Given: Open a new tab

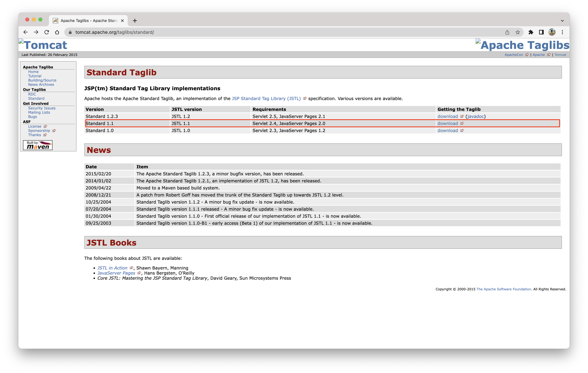Looking at the screenshot, I should click(135, 21).
